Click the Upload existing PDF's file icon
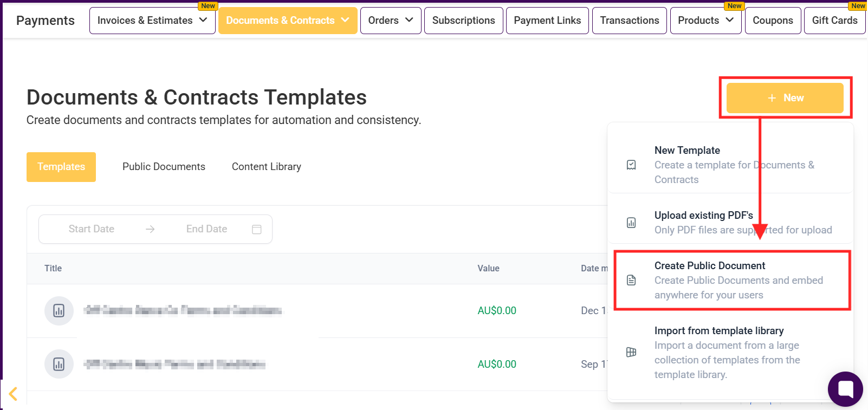This screenshot has width=868, height=410. click(x=631, y=223)
